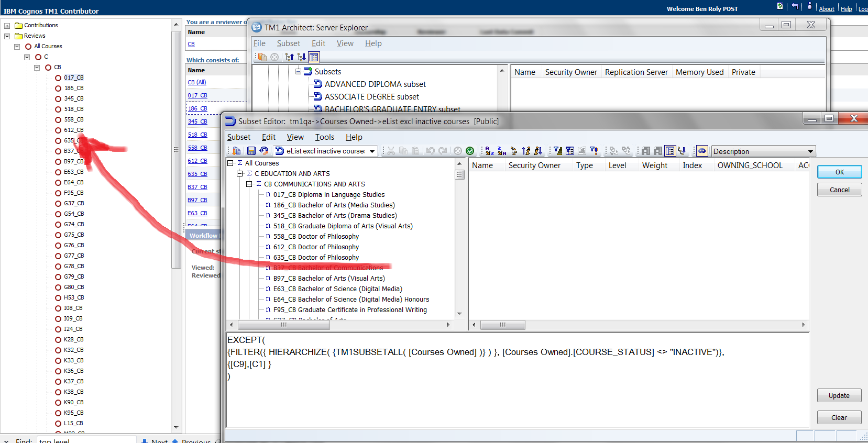868x443 pixels.
Task: Collapse the All Courses node in left tree
Action: [17, 47]
